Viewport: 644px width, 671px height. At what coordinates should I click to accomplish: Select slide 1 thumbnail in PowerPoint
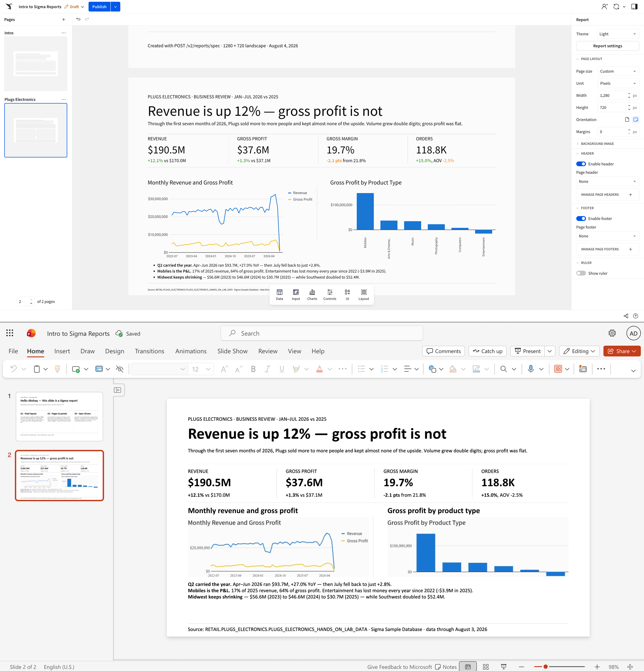59,416
